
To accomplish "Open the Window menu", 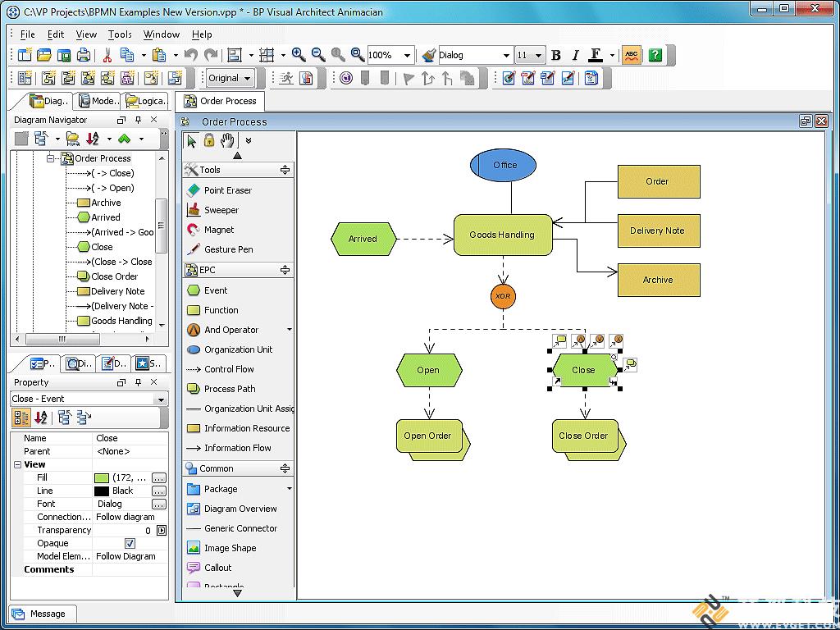I will pyautogui.click(x=162, y=34).
